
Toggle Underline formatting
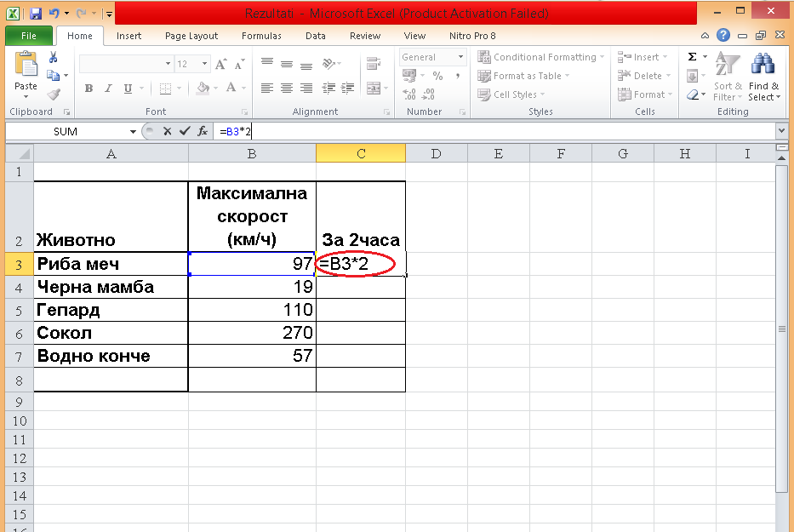pyautogui.click(x=128, y=89)
